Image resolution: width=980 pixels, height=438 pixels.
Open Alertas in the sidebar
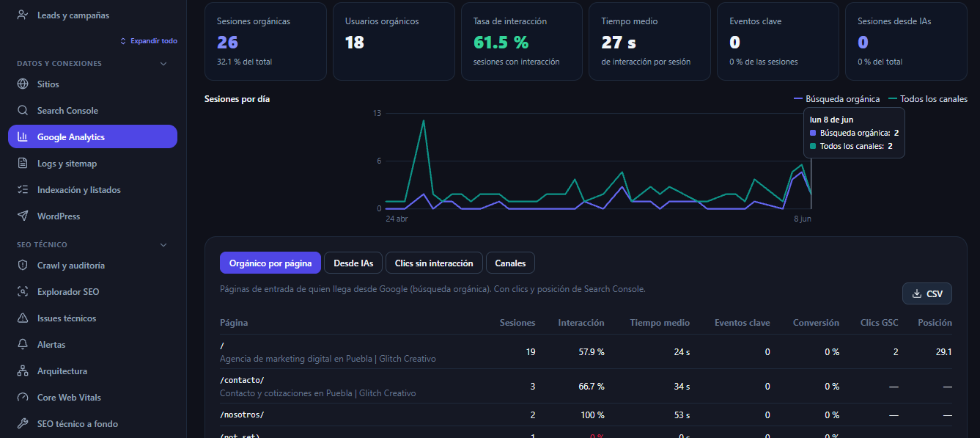tap(93, 344)
